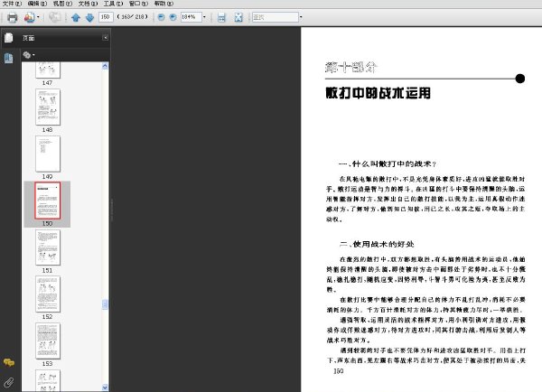Collapse the 页面 panel with its arrow button

tap(105, 37)
